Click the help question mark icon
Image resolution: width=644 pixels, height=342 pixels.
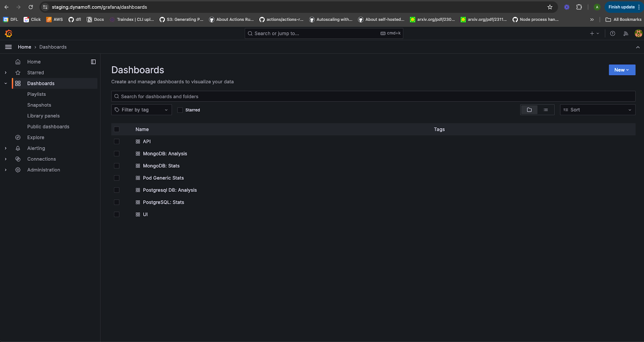tap(613, 33)
